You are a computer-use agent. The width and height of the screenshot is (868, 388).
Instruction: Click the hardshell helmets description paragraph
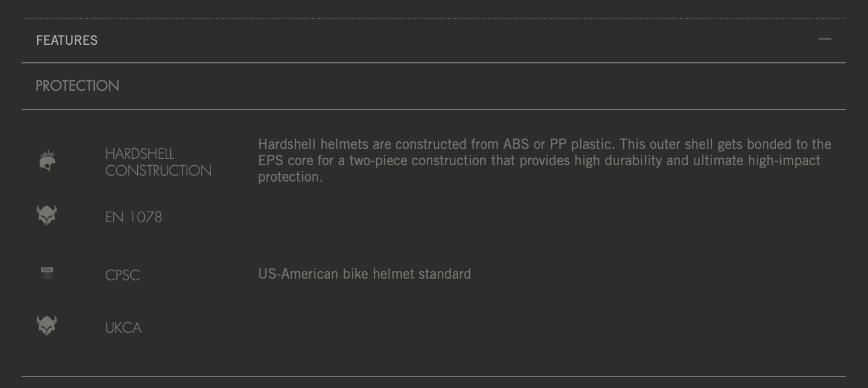point(545,161)
